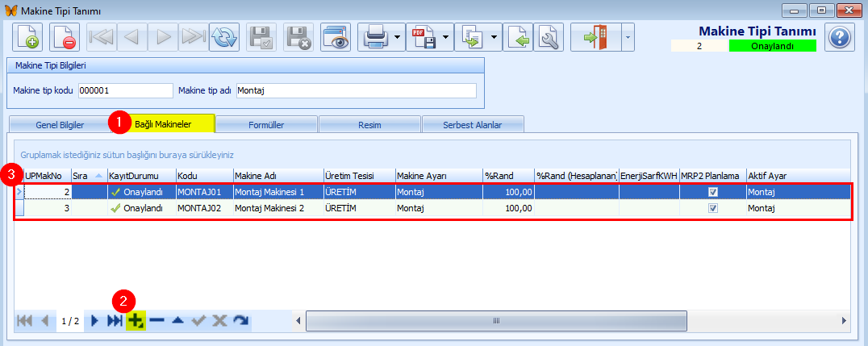The width and height of the screenshot is (868, 346).
Task: Open the preview window with eye icon
Action: (x=336, y=38)
